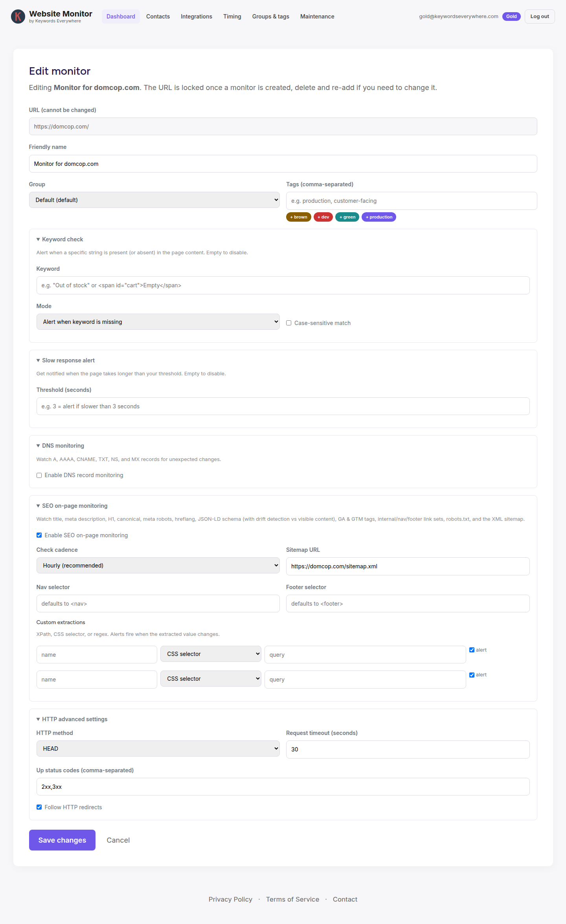The image size is (566, 924).
Task: Click the Save changes button
Action: (62, 840)
